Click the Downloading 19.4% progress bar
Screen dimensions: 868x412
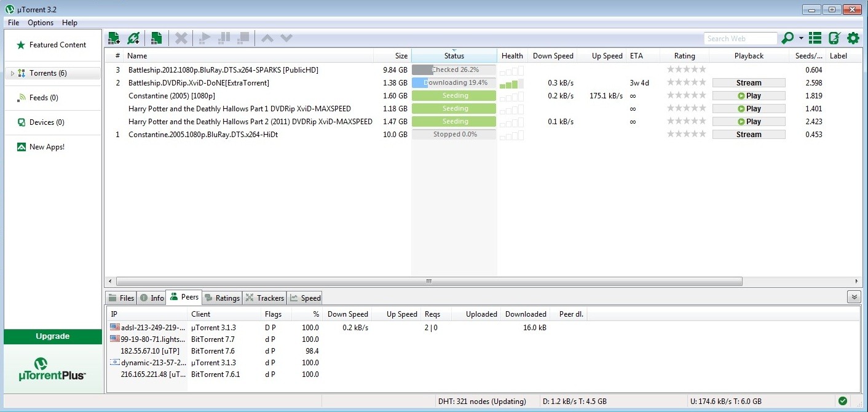(454, 83)
